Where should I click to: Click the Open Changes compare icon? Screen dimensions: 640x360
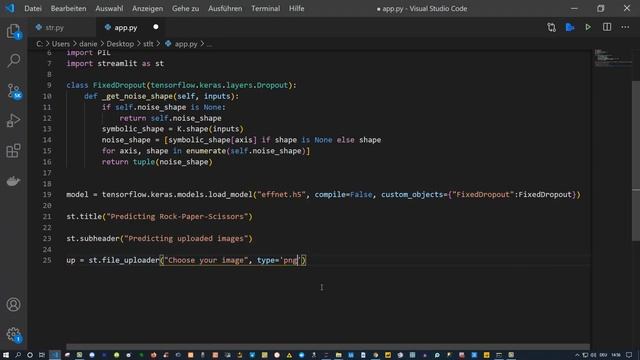click(551, 27)
